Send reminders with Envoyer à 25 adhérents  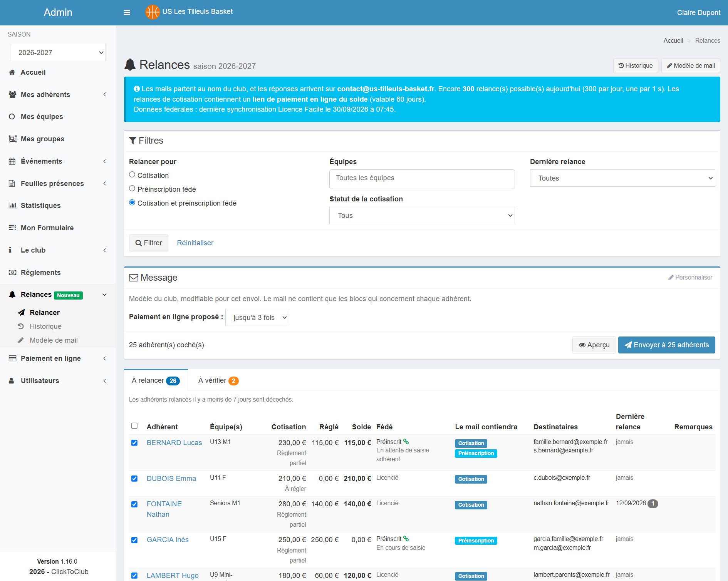coord(667,345)
